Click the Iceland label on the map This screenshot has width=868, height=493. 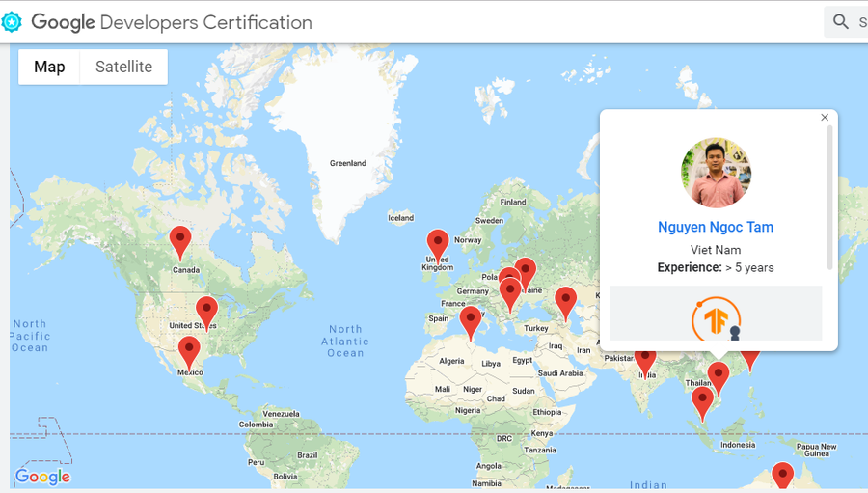pos(401,218)
